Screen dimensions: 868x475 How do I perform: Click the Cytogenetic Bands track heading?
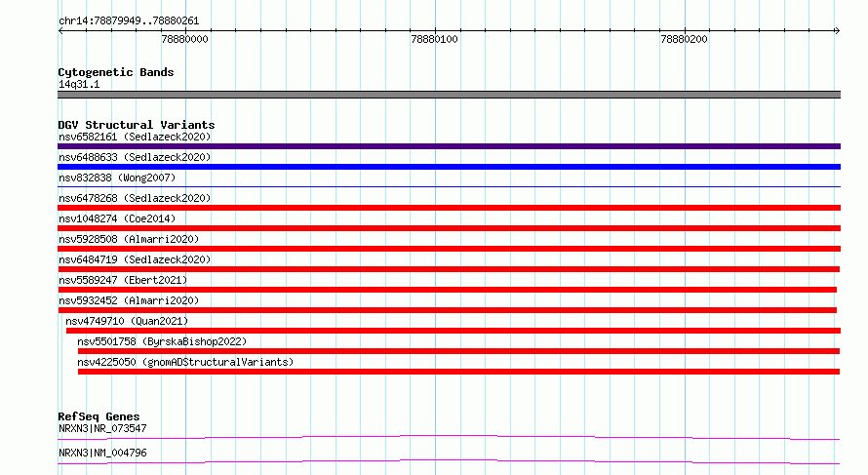tap(116, 72)
